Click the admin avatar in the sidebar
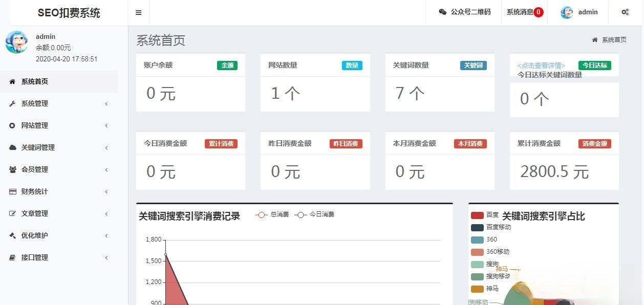 tap(16, 43)
